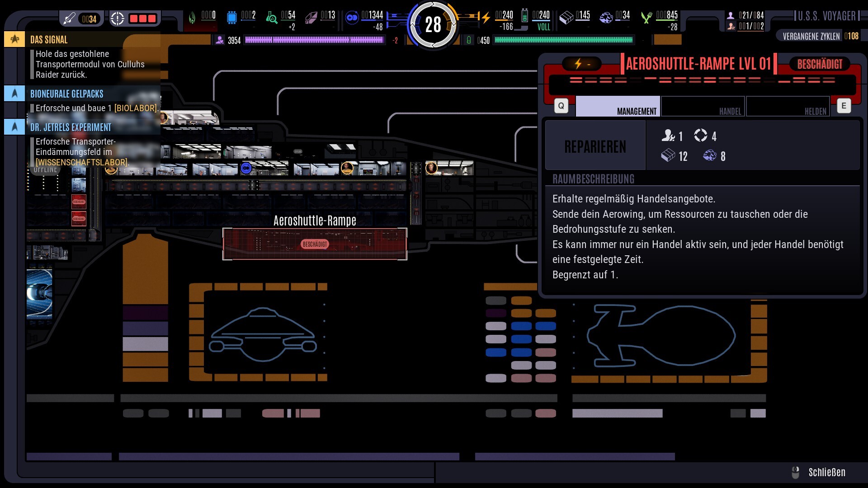Click the repair crew icon beside 001/002

coord(731,26)
